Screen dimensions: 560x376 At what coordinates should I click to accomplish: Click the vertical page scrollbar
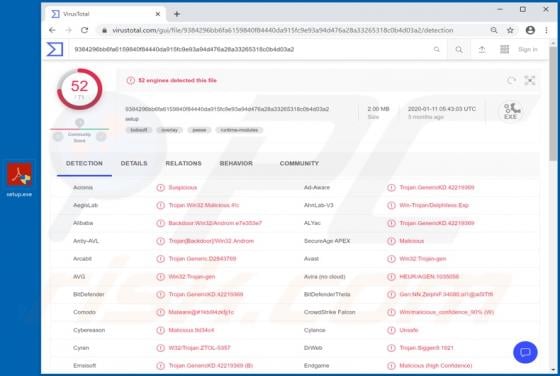[x=553, y=104]
